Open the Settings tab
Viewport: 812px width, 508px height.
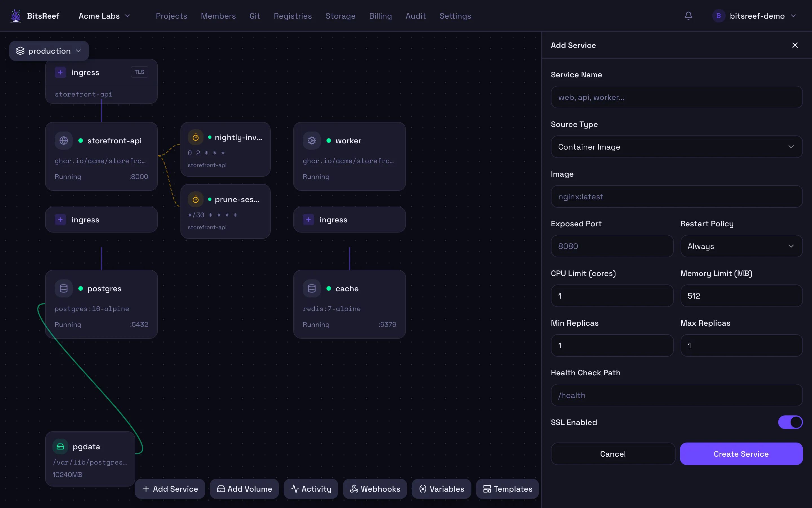coord(455,16)
